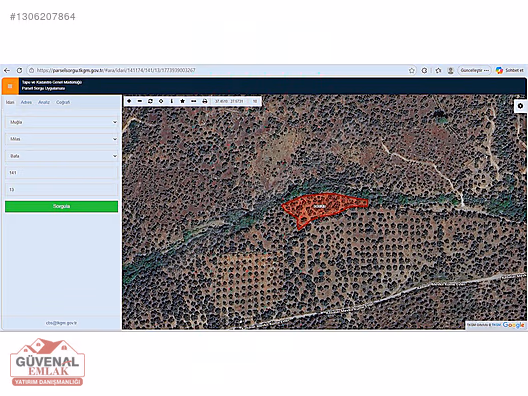Open the Sohbet et Copilot button
The width and height of the screenshot is (528, 396).
pos(509,70)
